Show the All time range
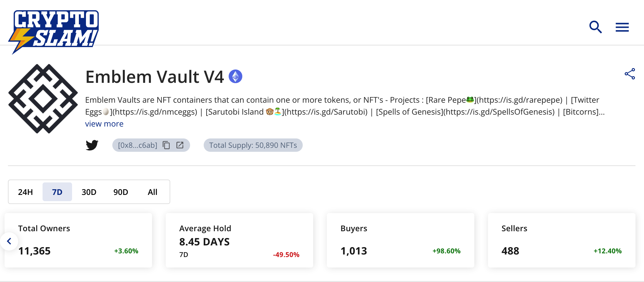The width and height of the screenshot is (644, 282). click(x=152, y=192)
